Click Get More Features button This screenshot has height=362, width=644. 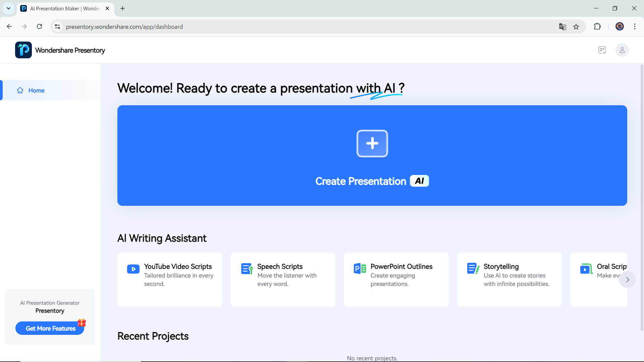pyautogui.click(x=50, y=328)
